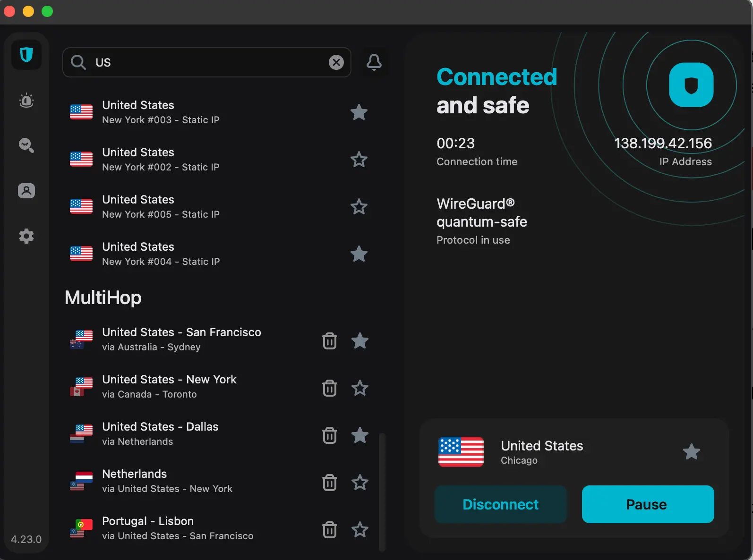Delete Portugal Lisbon MultiHop entry

[x=330, y=530]
